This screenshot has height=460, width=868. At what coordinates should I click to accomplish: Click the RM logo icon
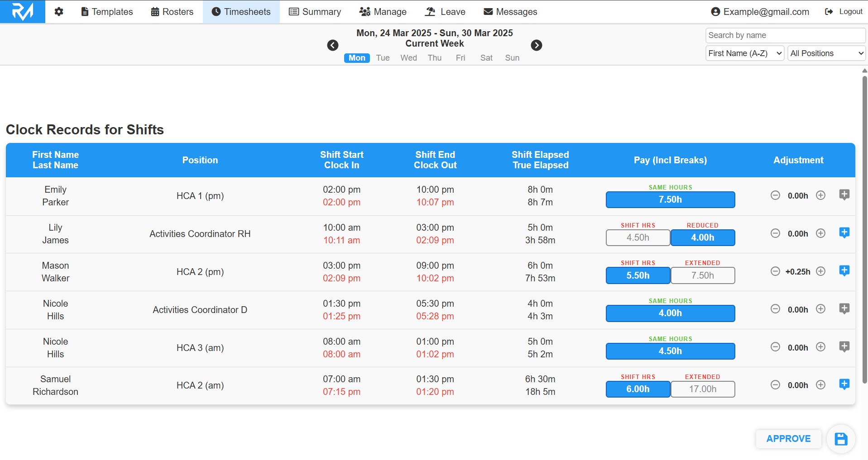coord(23,12)
